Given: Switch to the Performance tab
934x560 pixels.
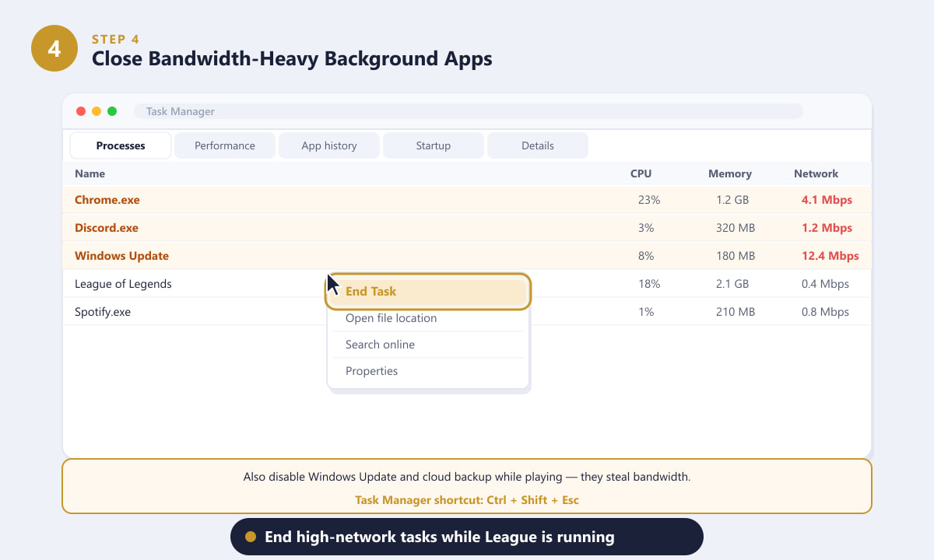Looking at the screenshot, I should click(225, 145).
